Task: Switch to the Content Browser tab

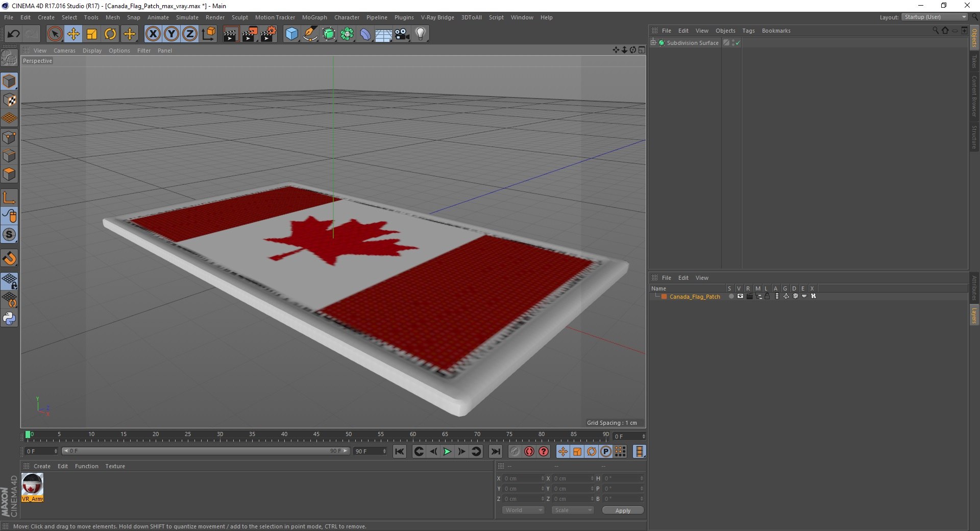Action: tap(974, 96)
